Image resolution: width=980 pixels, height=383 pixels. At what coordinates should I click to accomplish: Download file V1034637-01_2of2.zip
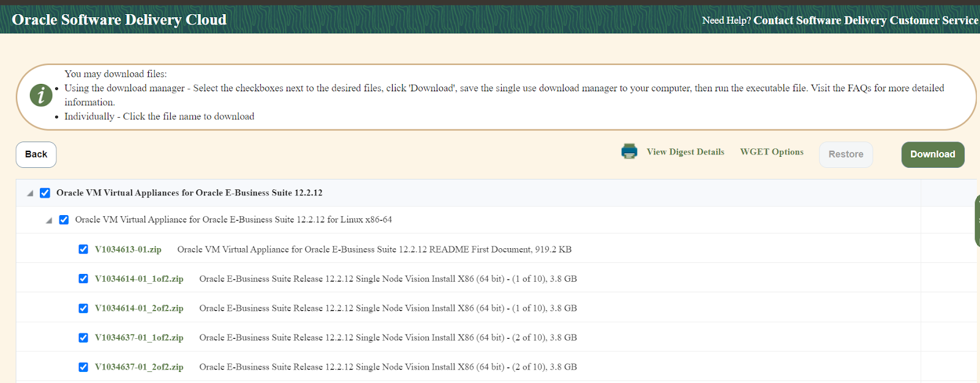point(139,367)
